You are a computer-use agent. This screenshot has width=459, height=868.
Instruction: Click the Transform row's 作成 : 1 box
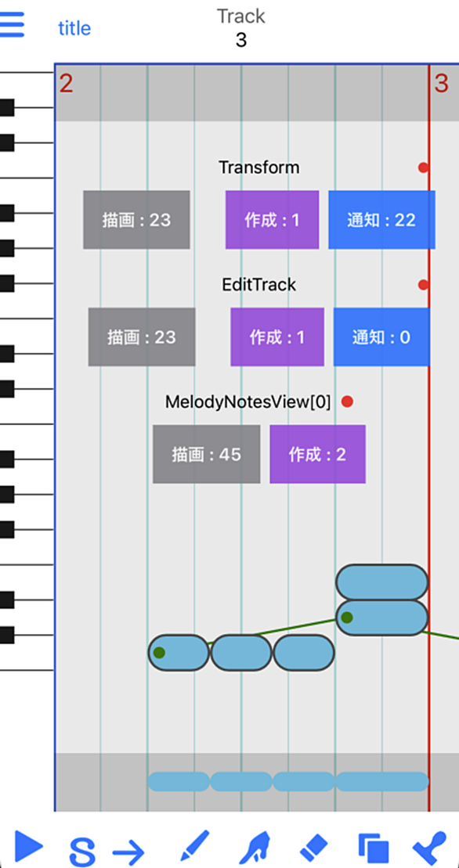pos(272,220)
